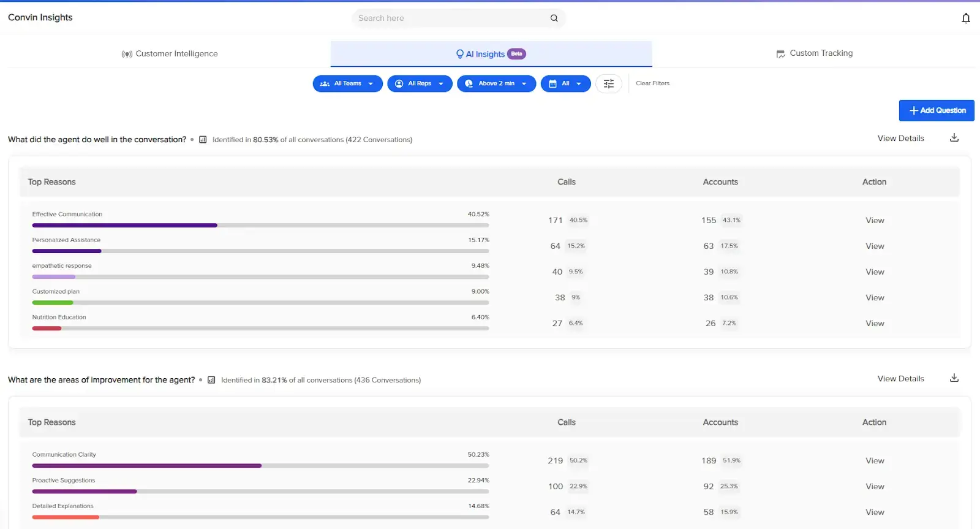Image resolution: width=980 pixels, height=529 pixels.
Task: Click the Communication Clarity progress bar
Action: pos(260,466)
